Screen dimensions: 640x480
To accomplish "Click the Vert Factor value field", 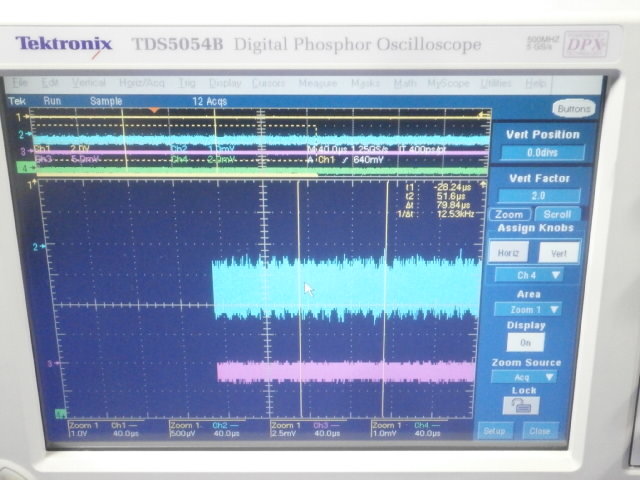I will [538, 196].
